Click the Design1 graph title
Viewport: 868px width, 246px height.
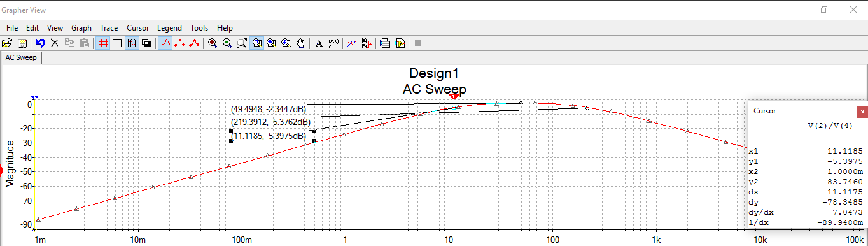[x=433, y=73]
